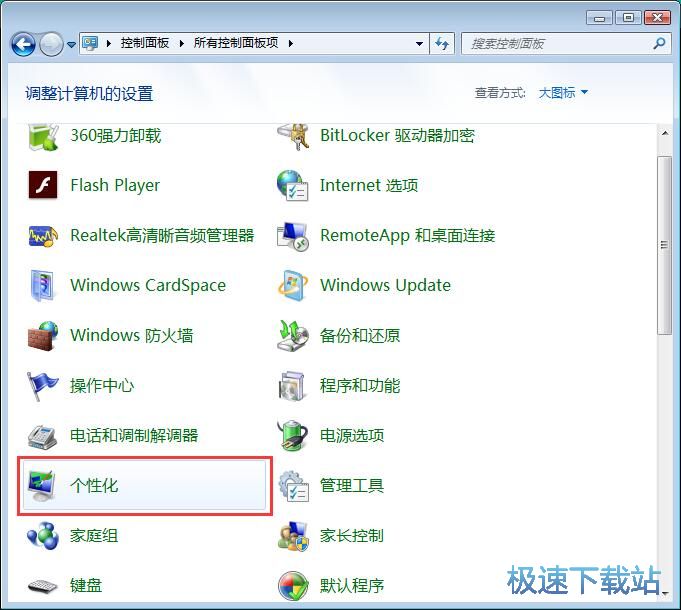
Task: Open the Windows 防火墙 brick wall icon
Action: click(43, 336)
